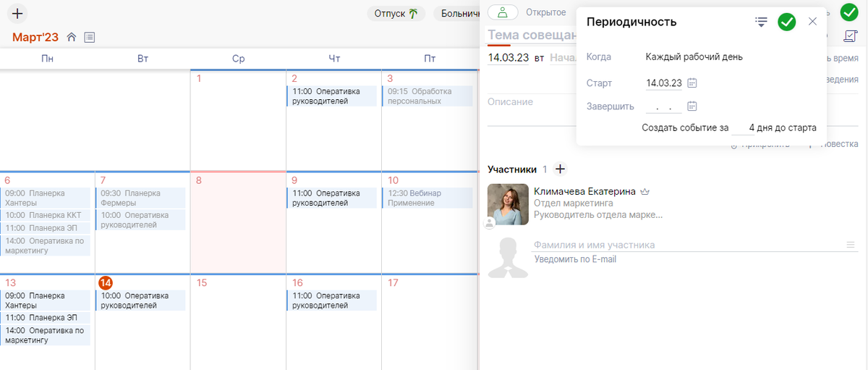This screenshot has height=370, width=868.
Task: Click the meeting date 14.03.23 field
Action: [509, 57]
